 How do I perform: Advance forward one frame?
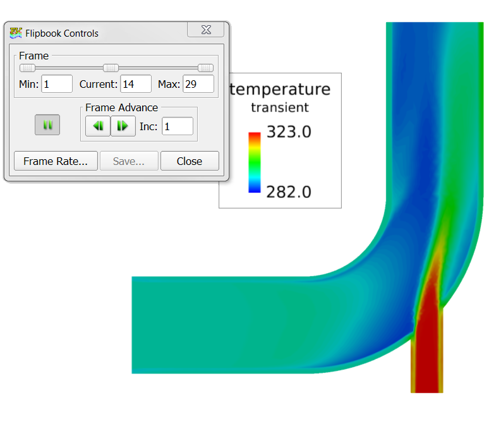click(123, 126)
